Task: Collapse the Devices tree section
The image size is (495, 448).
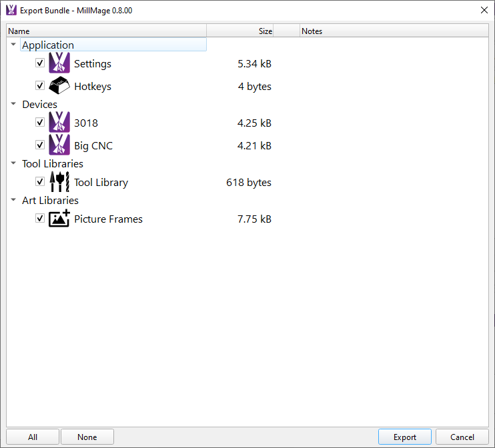Action: click(13, 104)
